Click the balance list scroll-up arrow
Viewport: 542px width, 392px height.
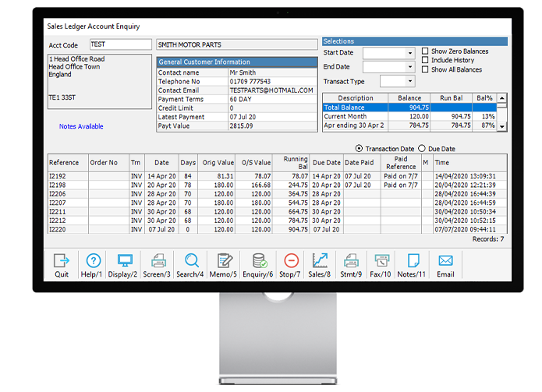(x=502, y=98)
